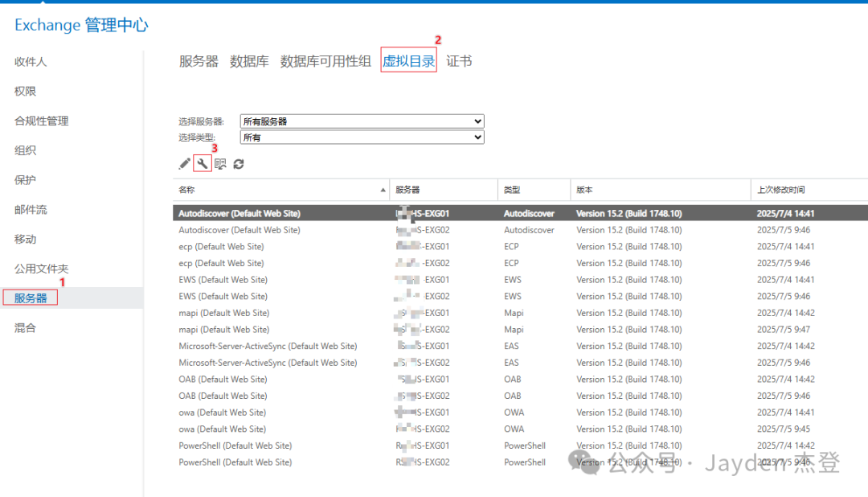Click the Exchange 管理中心 title
This screenshot has width=868, height=497.
[81, 25]
